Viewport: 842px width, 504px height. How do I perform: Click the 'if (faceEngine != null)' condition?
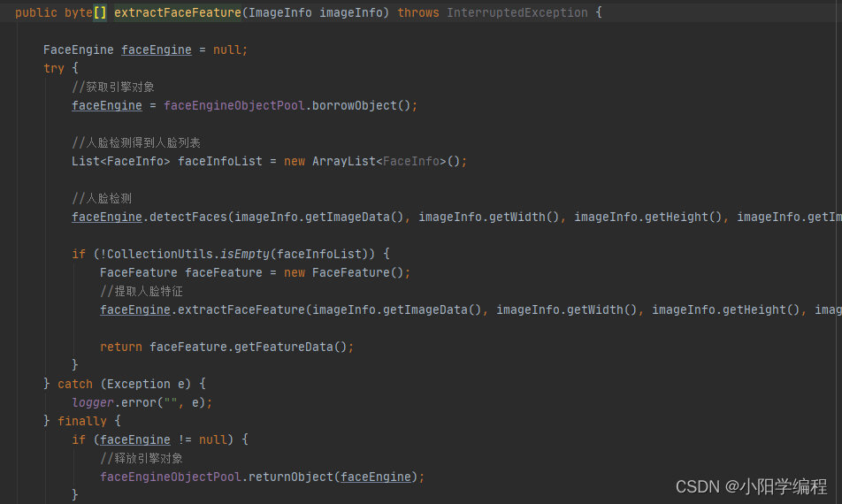coord(152,439)
